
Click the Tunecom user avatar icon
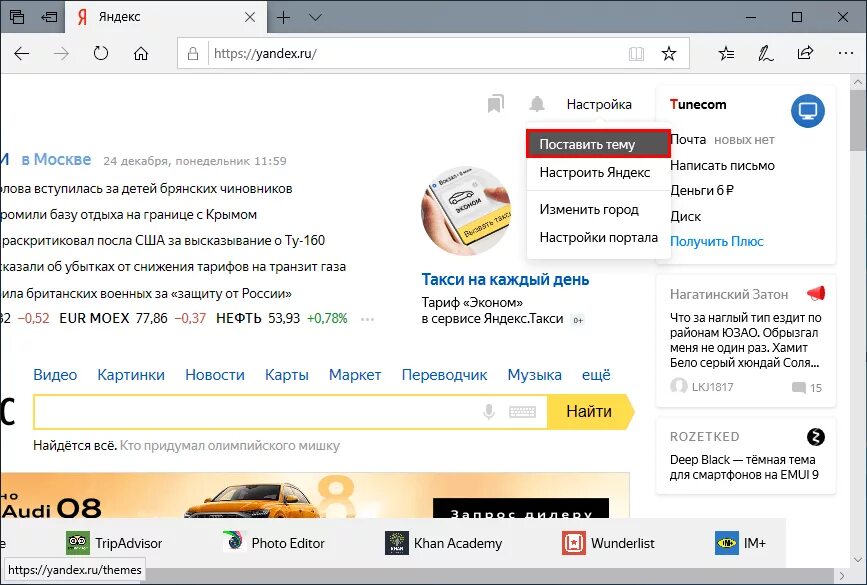coord(807,111)
